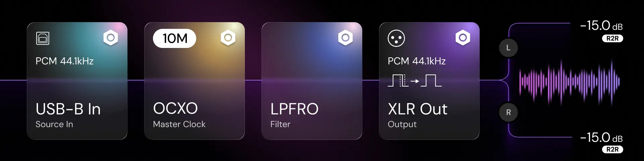Open the OCXO Master Clock card
644x161 pixels.
195,81
